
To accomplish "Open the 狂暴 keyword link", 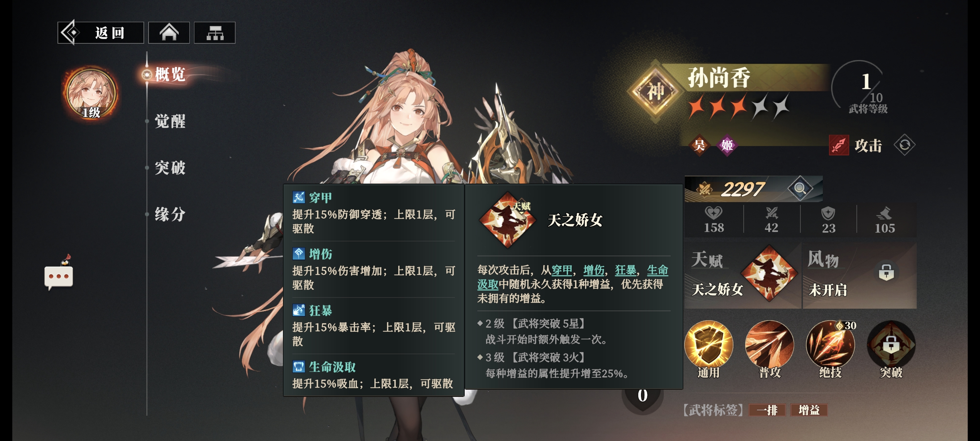I will tap(626, 270).
